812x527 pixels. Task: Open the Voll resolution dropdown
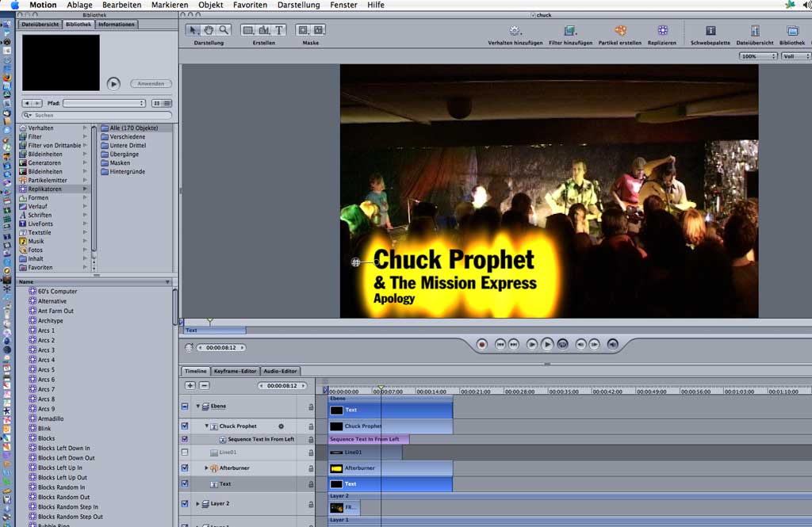pos(795,56)
